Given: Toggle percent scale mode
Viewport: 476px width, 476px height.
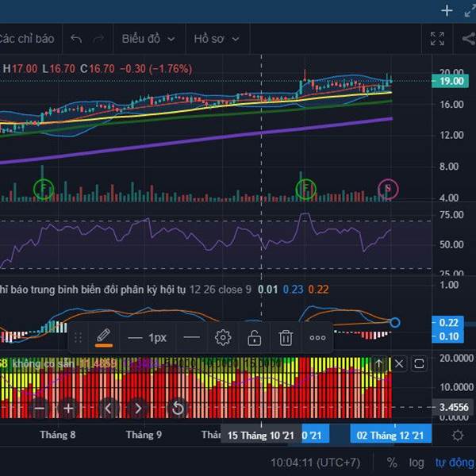Looking at the screenshot, I should coord(392,463).
